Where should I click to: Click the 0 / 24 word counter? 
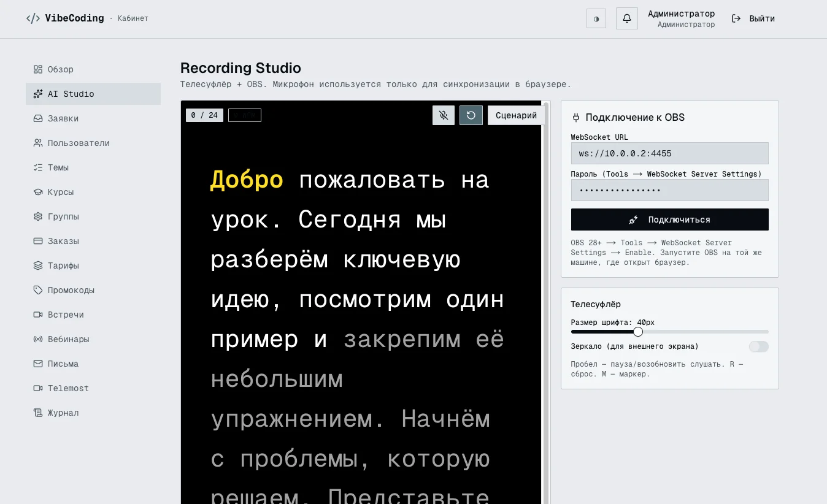[x=204, y=115]
